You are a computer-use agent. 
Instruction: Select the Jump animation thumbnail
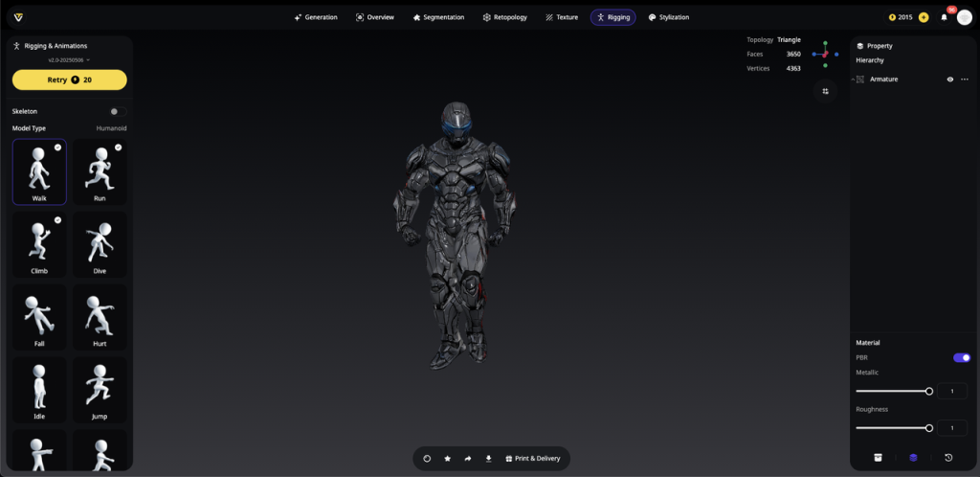[100, 390]
